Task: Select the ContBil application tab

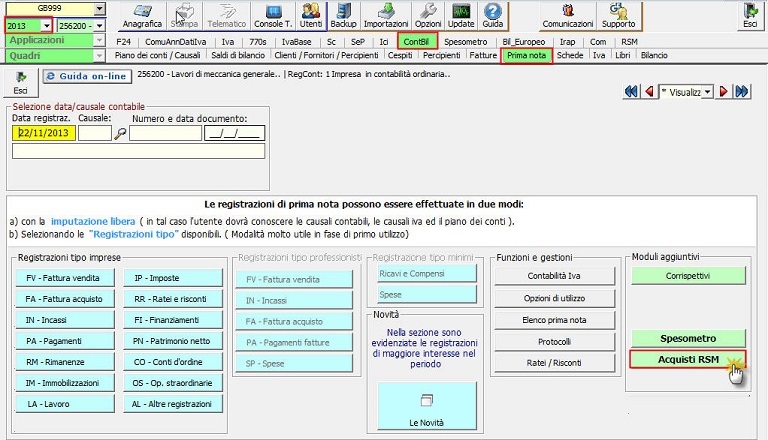Action: click(x=416, y=42)
